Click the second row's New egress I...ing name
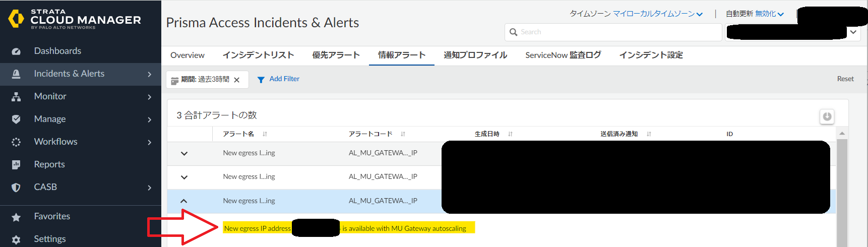The height and width of the screenshot is (247, 868). click(x=249, y=177)
